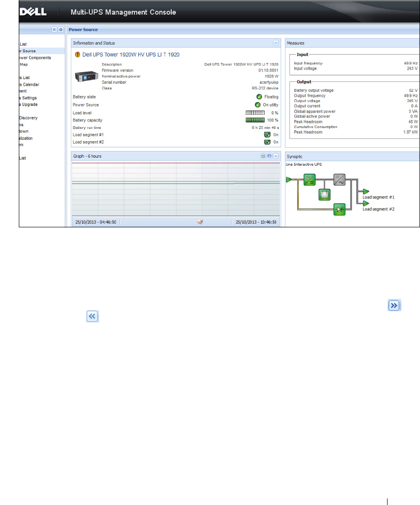Click the Dell logo in the header
This screenshot has width=420, height=505.
pos(33,12)
